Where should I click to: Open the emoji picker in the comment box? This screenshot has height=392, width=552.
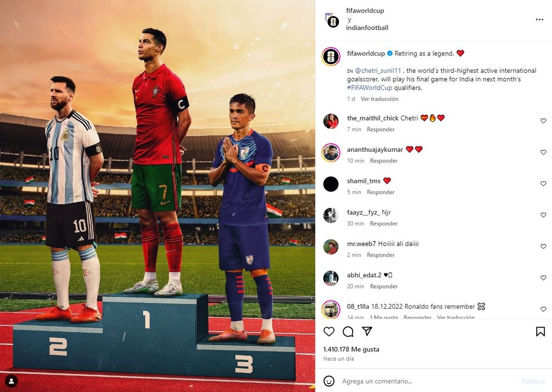tap(329, 381)
